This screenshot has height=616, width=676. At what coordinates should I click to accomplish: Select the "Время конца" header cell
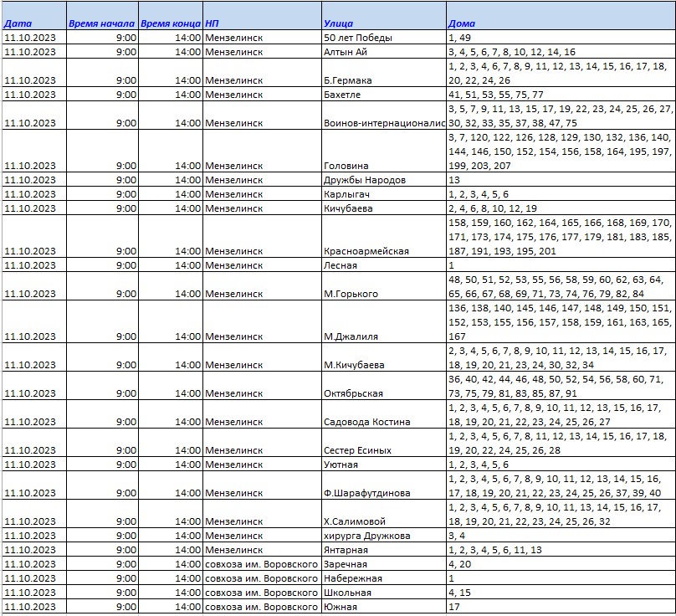[x=171, y=23]
